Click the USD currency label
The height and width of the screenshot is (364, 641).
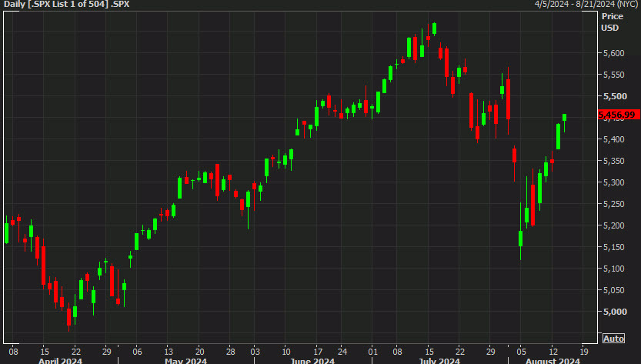610,28
